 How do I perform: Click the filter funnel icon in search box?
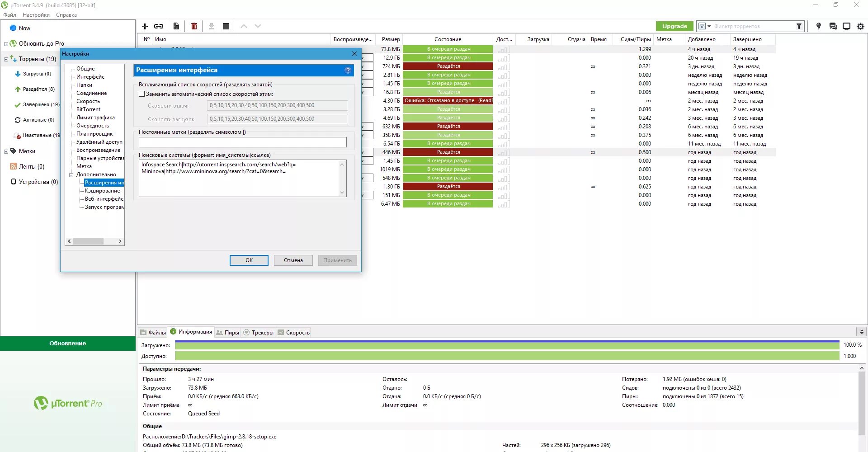point(799,26)
